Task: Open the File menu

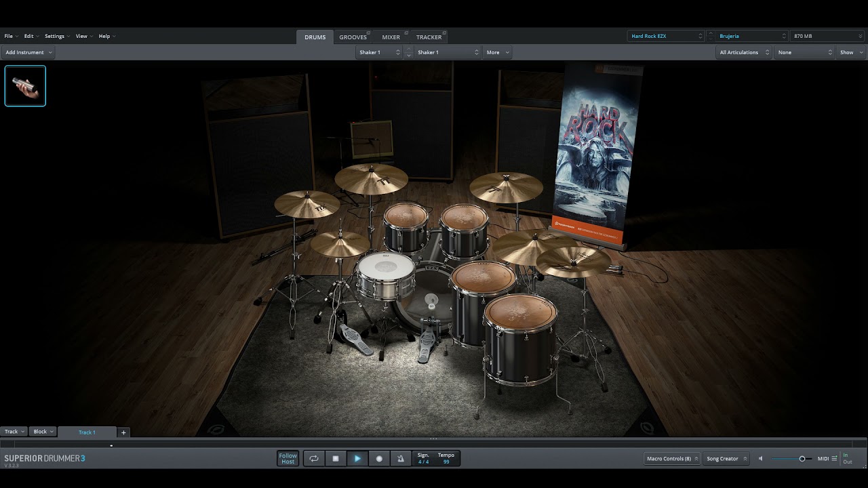Action: click(x=11, y=36)
